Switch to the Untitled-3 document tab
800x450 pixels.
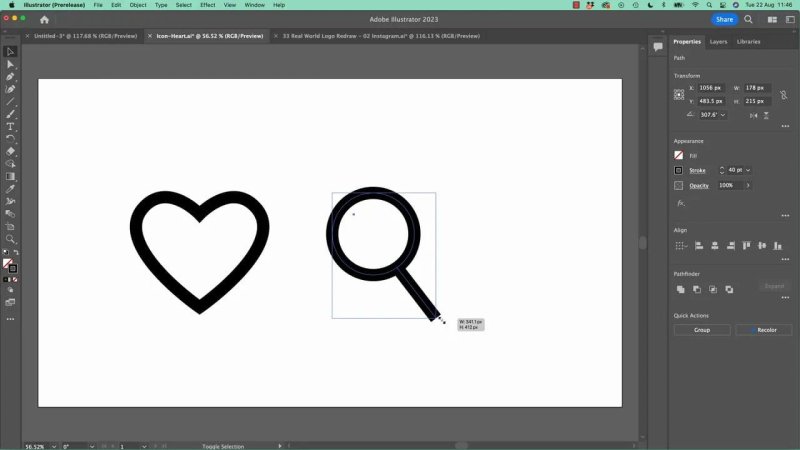coord(85,36)
